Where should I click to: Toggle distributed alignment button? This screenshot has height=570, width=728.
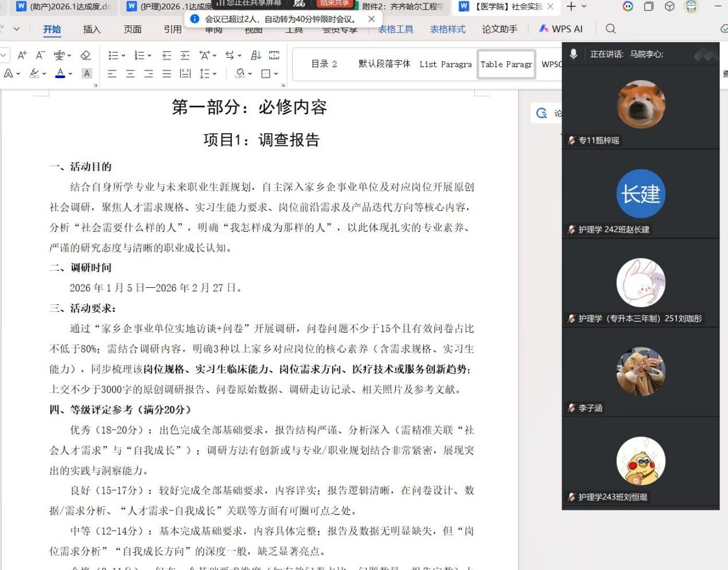point(185,73)
